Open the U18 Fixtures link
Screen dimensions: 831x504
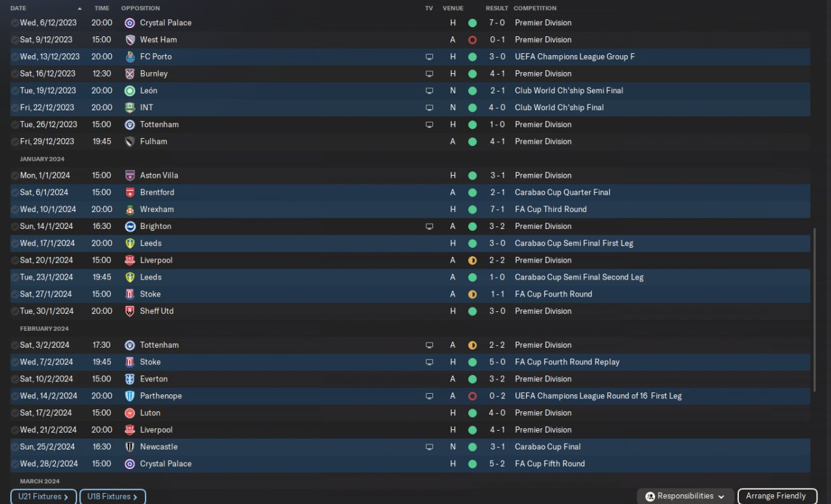tap(113, 497)
